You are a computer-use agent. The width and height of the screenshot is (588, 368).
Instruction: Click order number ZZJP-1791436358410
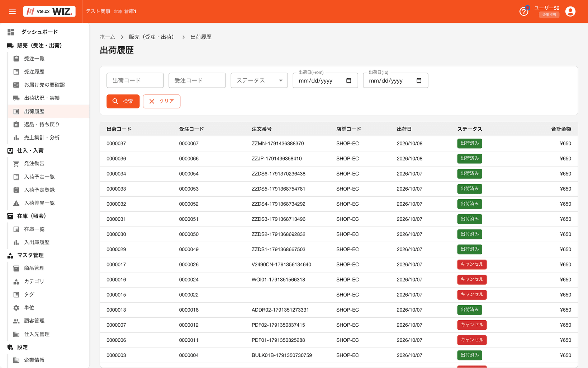(x=276, y=159)
